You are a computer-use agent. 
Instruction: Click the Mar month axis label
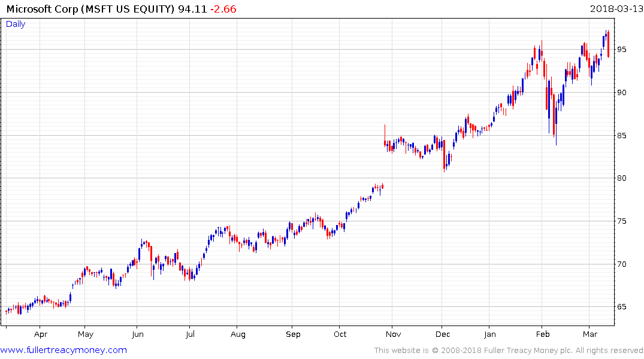point(590,334)
